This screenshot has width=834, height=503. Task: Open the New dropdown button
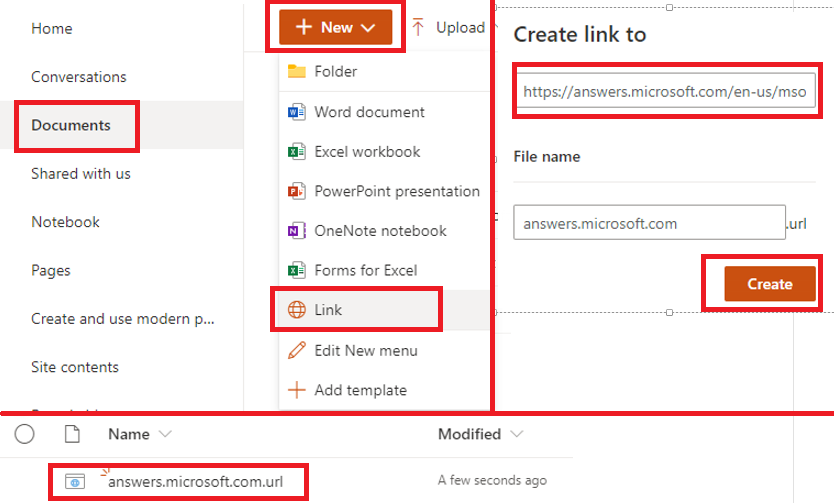336,27
